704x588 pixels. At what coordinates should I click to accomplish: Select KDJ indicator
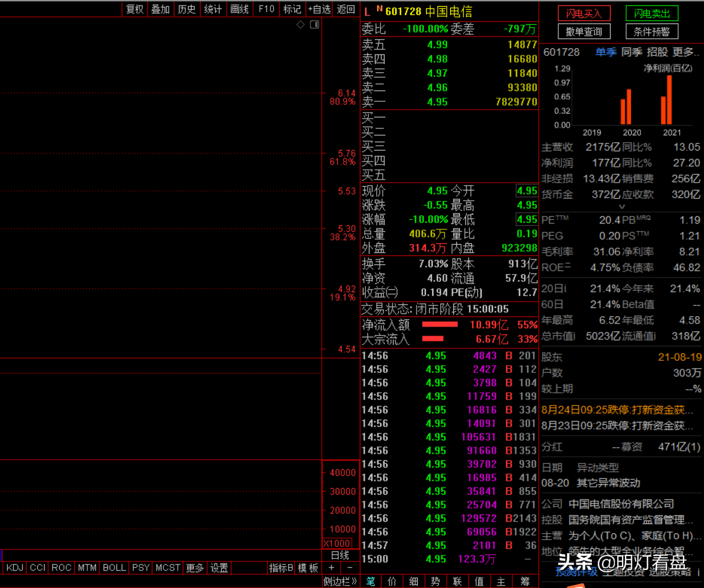coord(15,568)
